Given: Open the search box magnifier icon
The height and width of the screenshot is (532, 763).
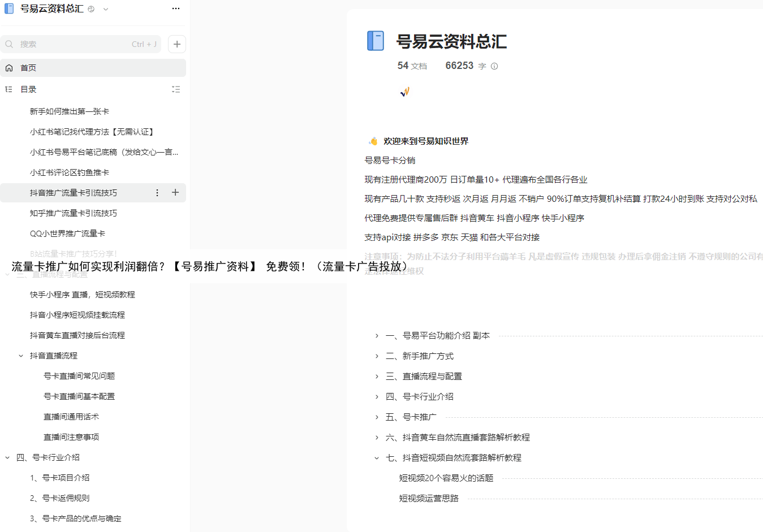Looking at the screenshot, I should click(x=9, y=44).
